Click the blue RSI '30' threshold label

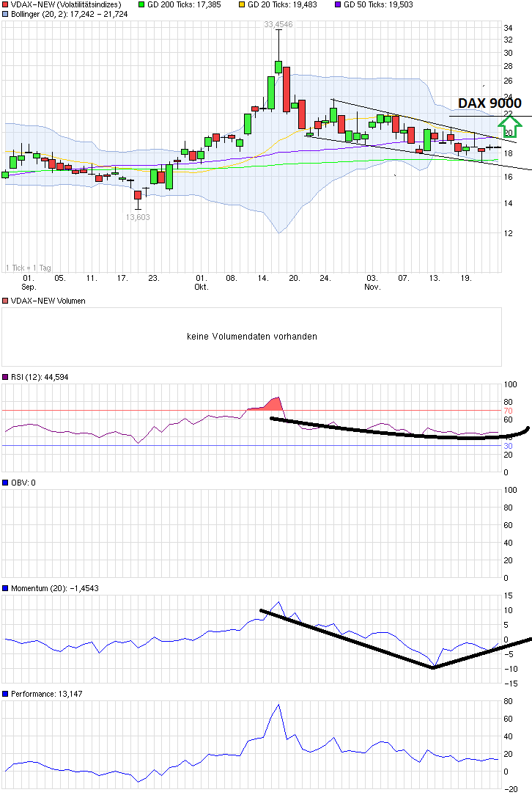coord(508,446)
